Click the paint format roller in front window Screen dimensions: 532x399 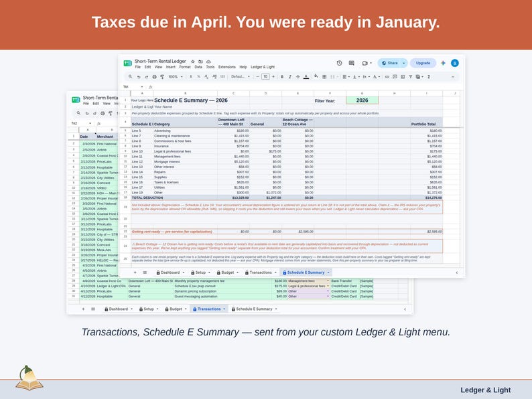click(x=162, y=77)
